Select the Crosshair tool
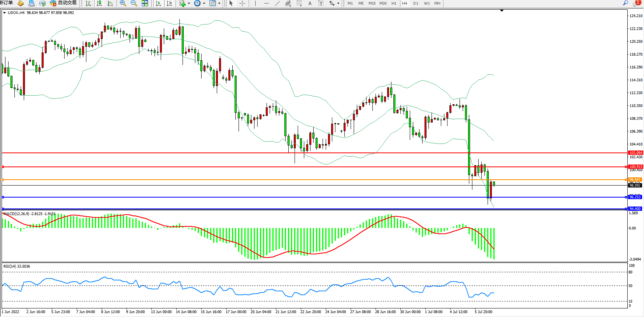The height and width of the screenshot is (317, 644). click(x=242, y=4)
